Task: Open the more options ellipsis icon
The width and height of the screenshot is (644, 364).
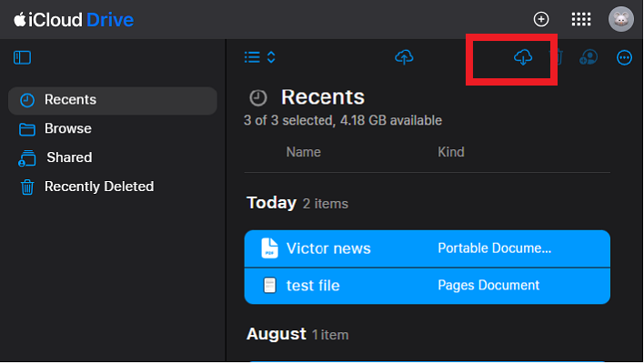Action: tap(624, 57)
